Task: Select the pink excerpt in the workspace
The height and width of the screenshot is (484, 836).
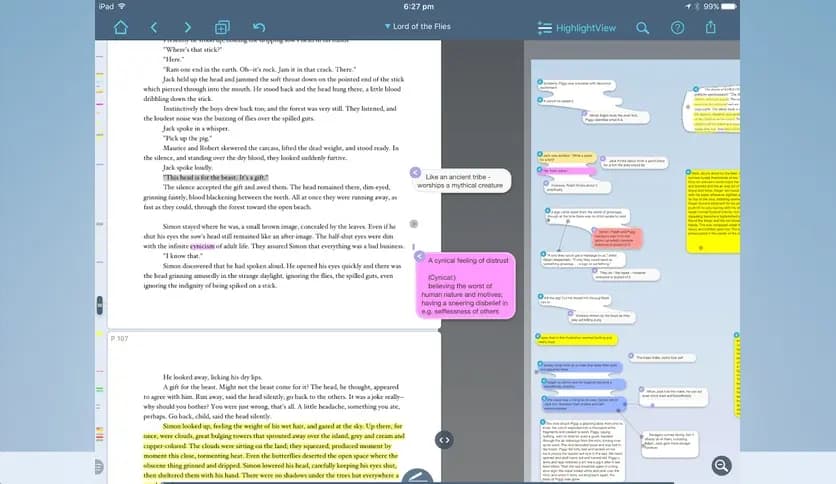Action: tap(566, 171)
